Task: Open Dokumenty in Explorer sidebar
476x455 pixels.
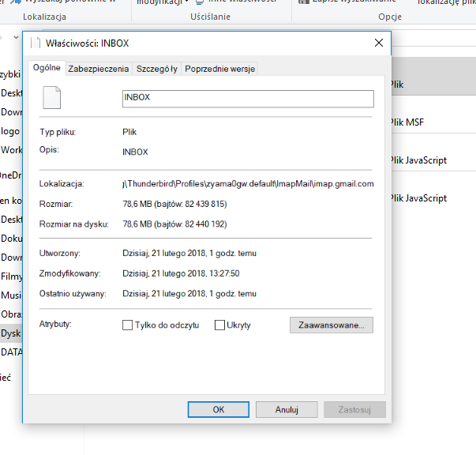Action: (x=11, y=239)
